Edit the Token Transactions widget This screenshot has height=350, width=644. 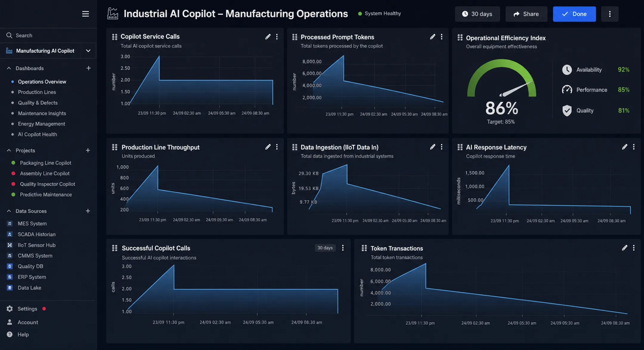click(x=625, y=248)
